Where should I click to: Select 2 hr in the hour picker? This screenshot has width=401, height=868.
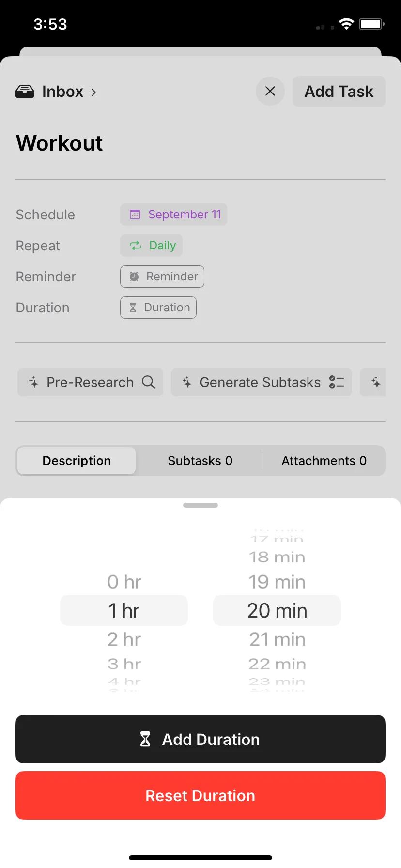[x=124, y=639]
